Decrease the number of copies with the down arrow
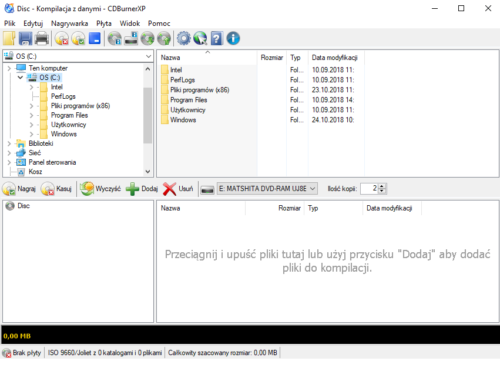The image size is (500, 381). point(382,191)
